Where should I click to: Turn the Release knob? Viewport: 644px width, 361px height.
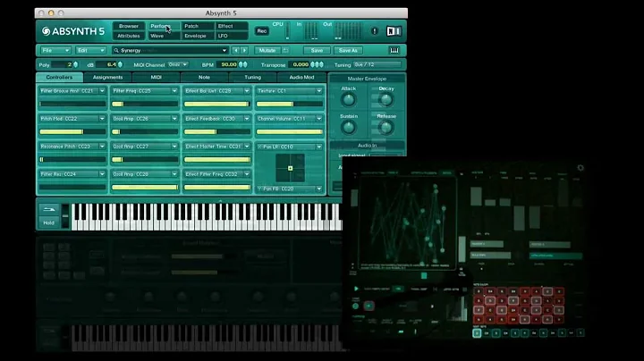386,127
